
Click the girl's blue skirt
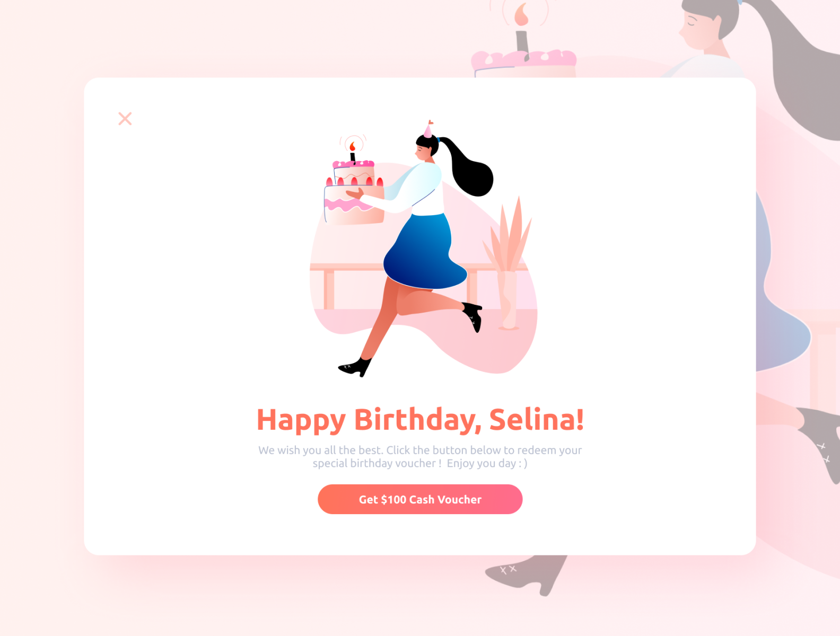point(424,252)
